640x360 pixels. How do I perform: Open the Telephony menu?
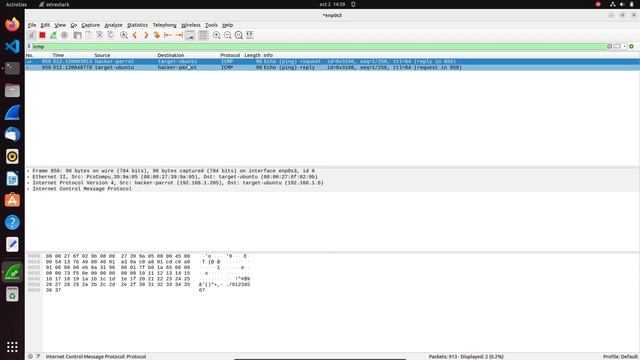pos(164,25)
